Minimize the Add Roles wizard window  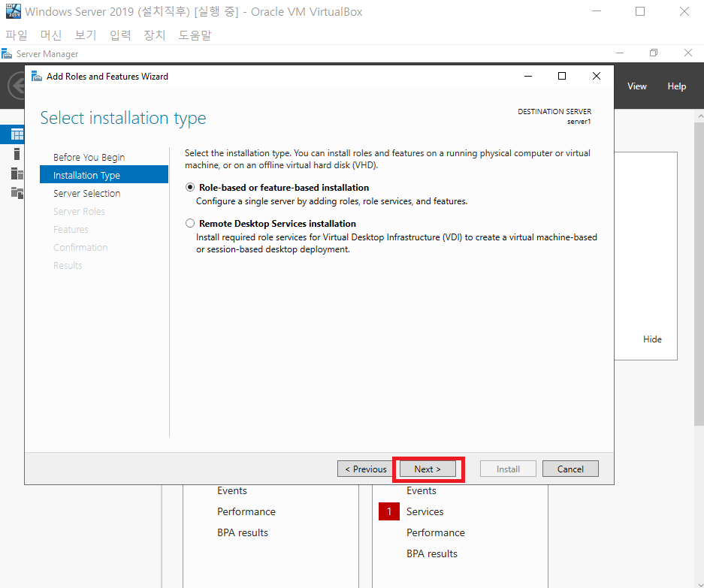click(528, 76)
